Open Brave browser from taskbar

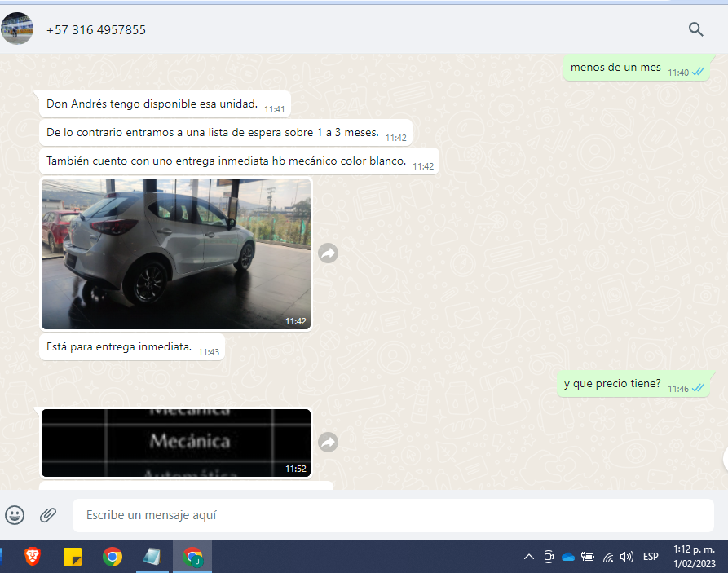(33, 556)
